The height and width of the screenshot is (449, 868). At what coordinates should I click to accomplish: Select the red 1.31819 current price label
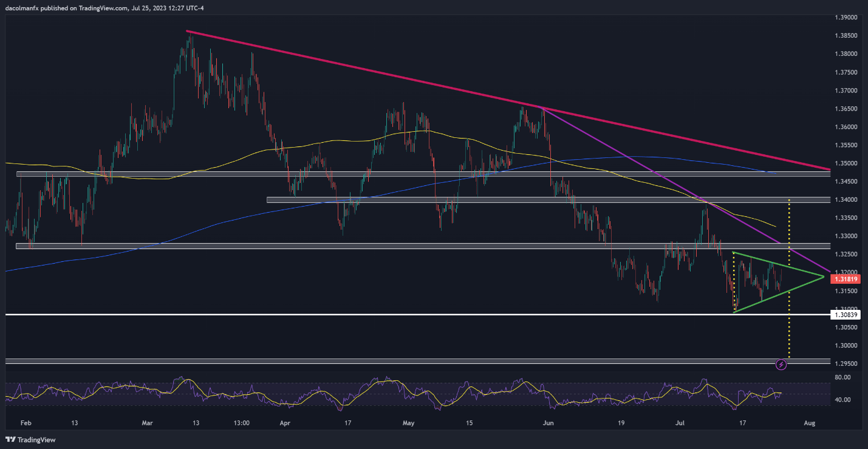847,279
